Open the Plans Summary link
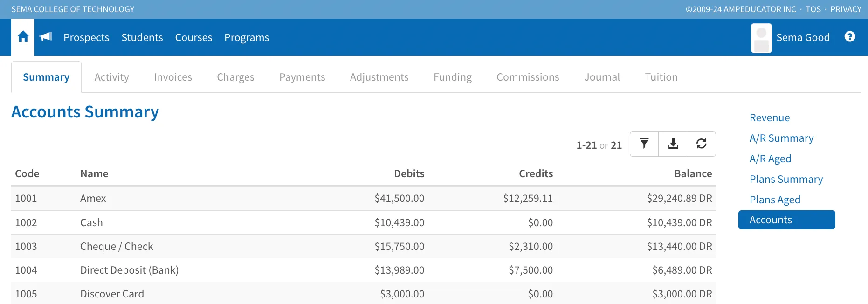Screen dimensions: 868x304 point(786,179)
